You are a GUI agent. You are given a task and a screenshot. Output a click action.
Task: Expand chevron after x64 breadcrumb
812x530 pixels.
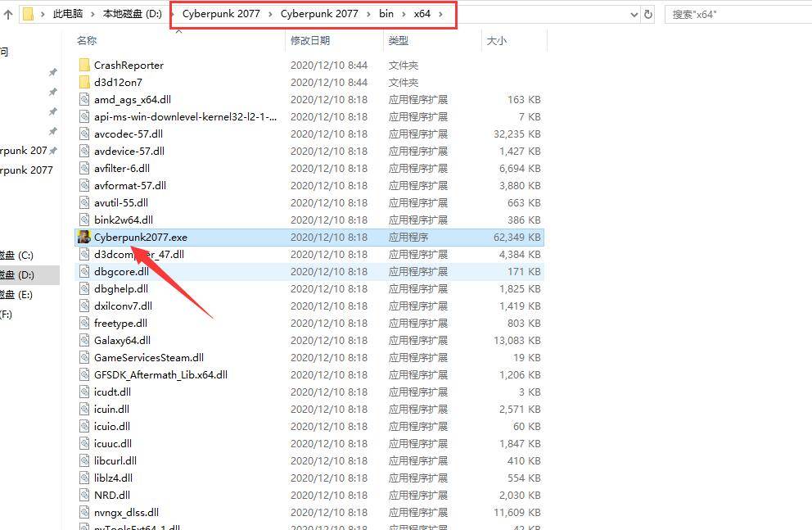click(440, 14)
